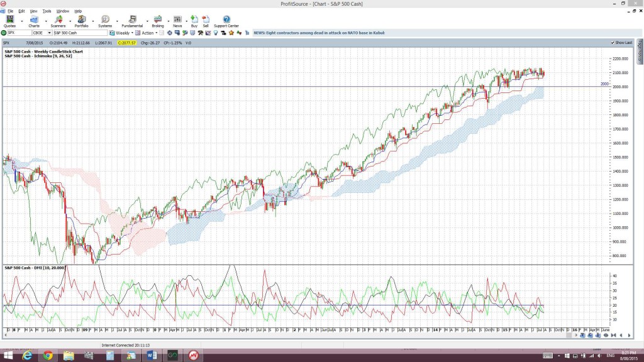Open the Window menu
Viewport: 644px width, 362px height.
point(62,11)
